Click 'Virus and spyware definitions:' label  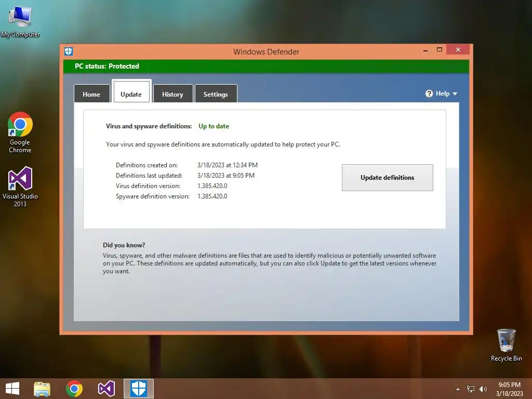coord(149,126)
